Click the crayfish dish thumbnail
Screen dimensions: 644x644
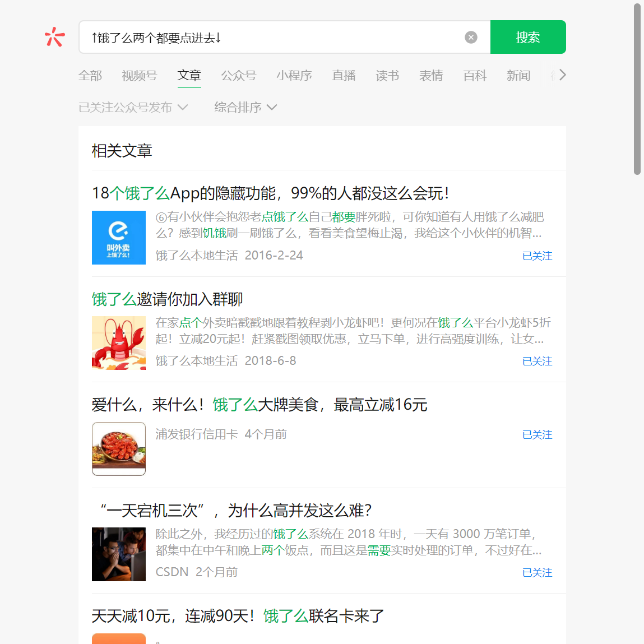click(x=119, y=448)
